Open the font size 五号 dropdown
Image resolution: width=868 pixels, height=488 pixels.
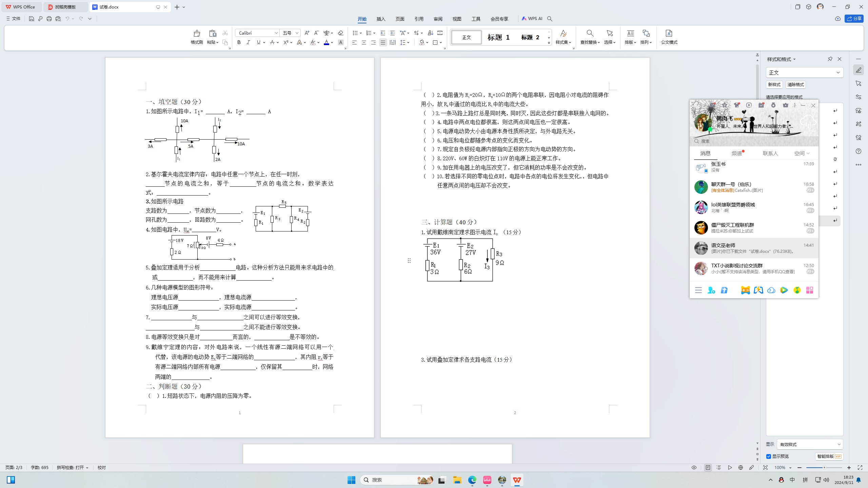click(x=297, y=33)
